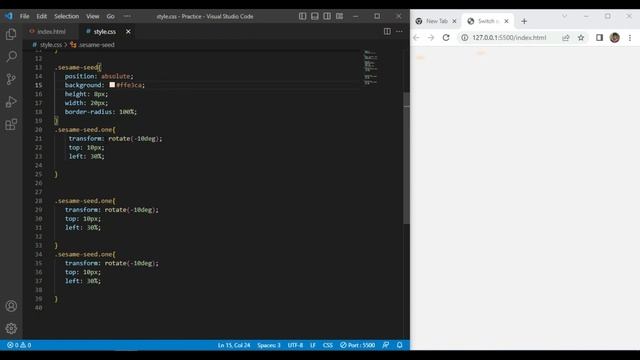Open Chrome tab search dropdown arrow
This screenshot has width=640, height=360.
coord(564,16)
